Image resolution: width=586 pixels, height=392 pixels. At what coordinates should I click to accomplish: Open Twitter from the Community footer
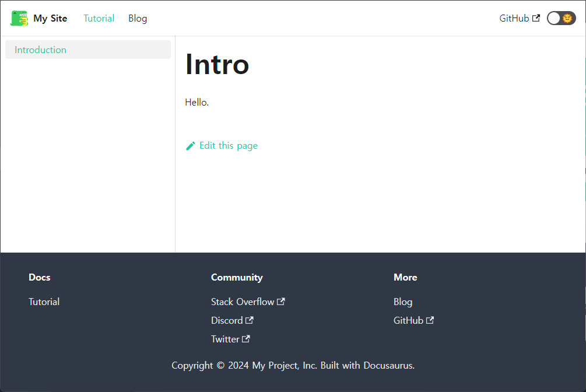tap(226, 338)
